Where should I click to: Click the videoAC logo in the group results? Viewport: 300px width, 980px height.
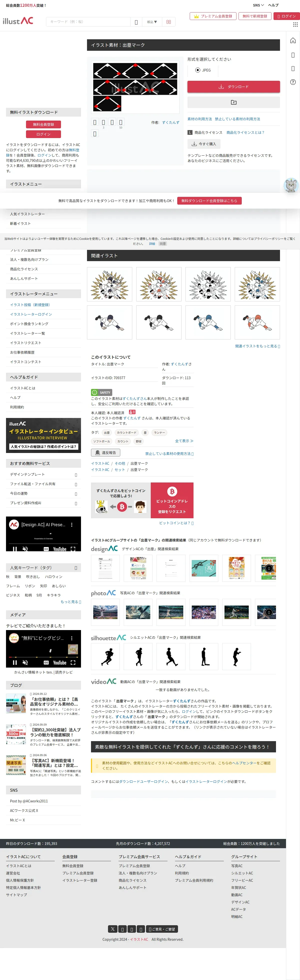103,681
